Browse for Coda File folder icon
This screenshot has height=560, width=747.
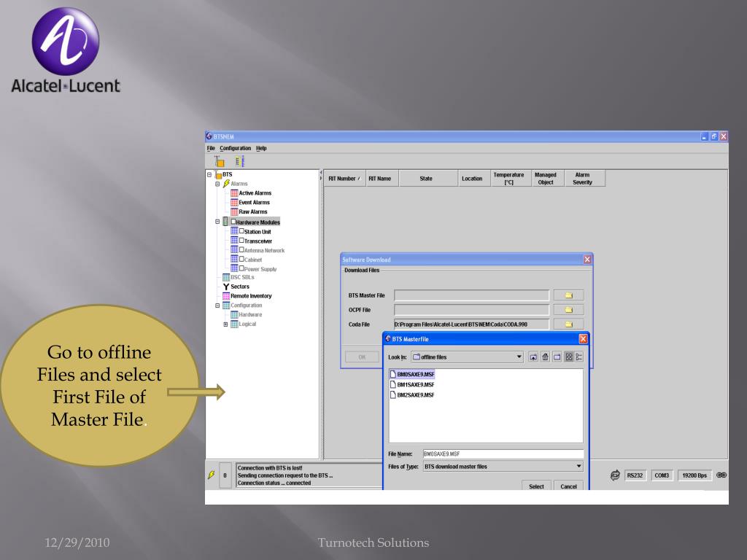[x=568, y=324]
